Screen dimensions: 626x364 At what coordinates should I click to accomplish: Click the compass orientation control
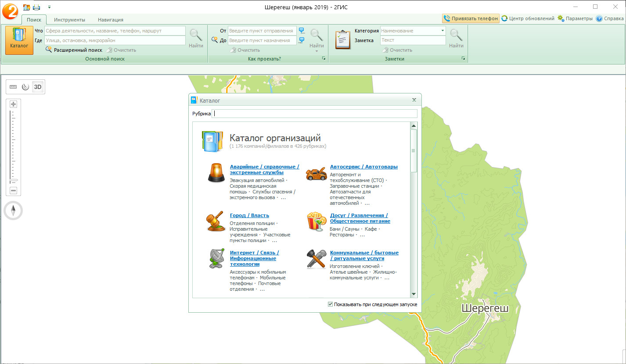coord(13,211)
